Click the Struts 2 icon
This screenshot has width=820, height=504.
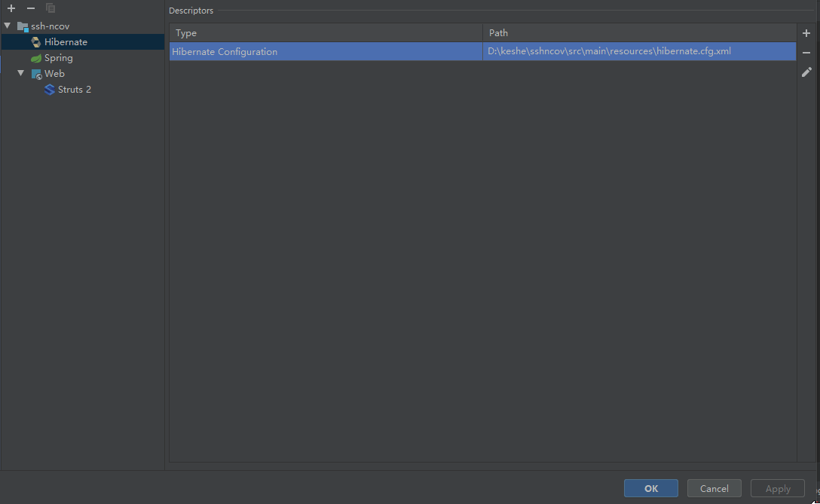coord(50,90)
